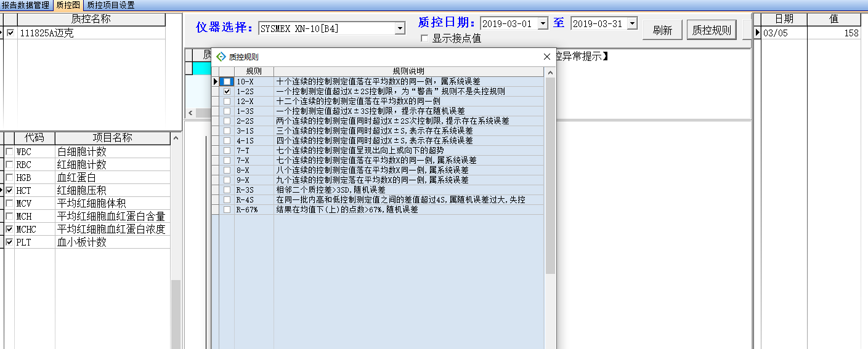Check the MCV item checkbox
The width and height of the screenshot is (868, 349).
click(x=9, y=203)
